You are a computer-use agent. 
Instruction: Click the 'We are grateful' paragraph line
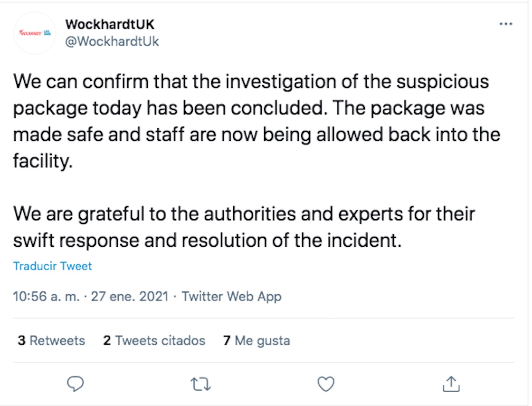(244, 213)
